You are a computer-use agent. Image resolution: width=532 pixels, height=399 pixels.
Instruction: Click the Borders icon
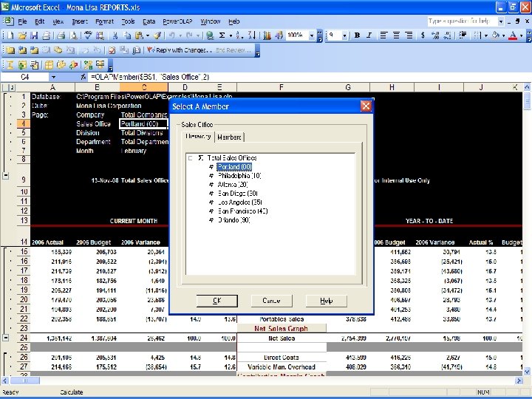click(x=477, y=35)
